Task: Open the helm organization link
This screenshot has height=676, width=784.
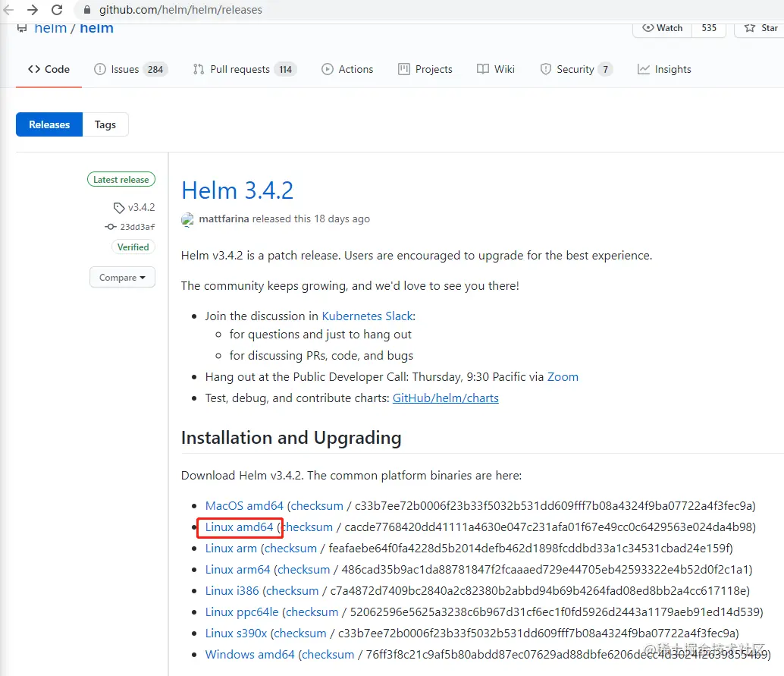Action: [x=50, y=28]
